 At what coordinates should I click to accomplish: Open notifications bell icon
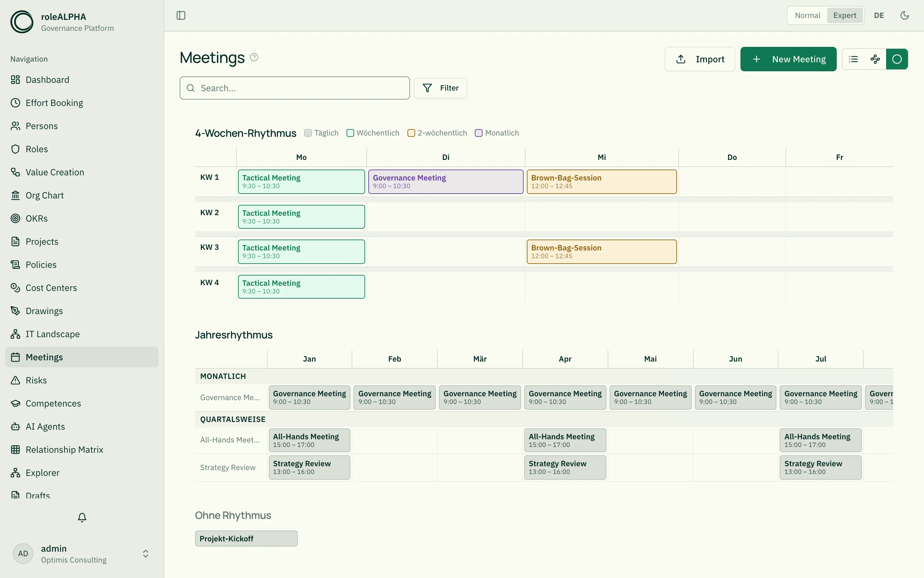click(x=82, y=517)
